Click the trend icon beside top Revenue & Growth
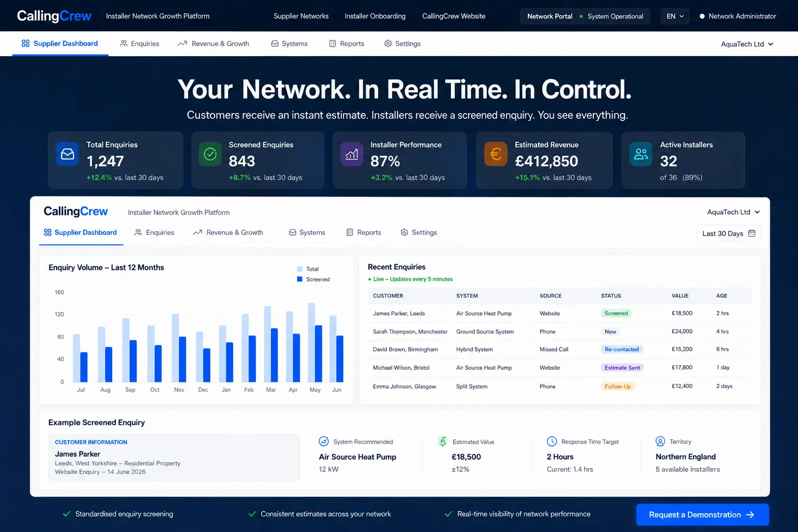 (182, 44)
